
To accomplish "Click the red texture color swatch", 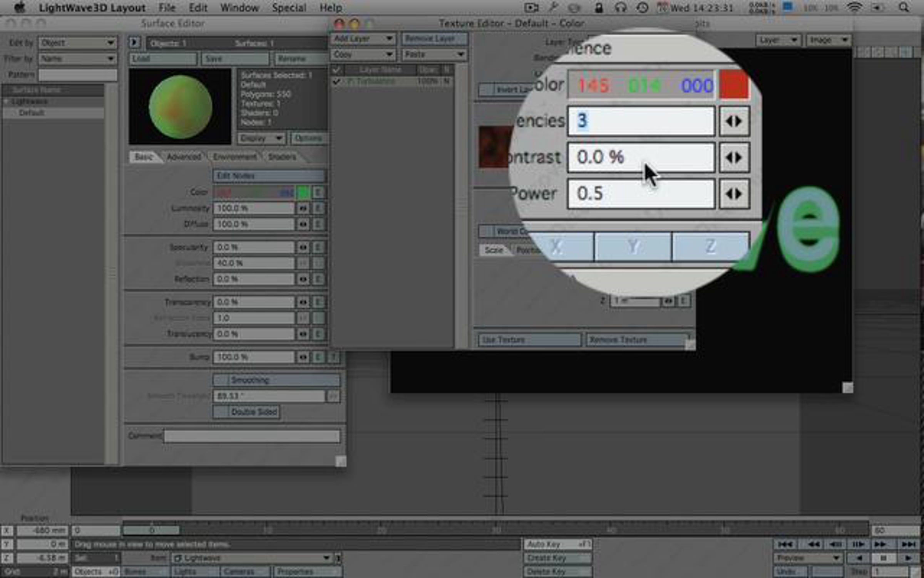I will click(734, 86).
